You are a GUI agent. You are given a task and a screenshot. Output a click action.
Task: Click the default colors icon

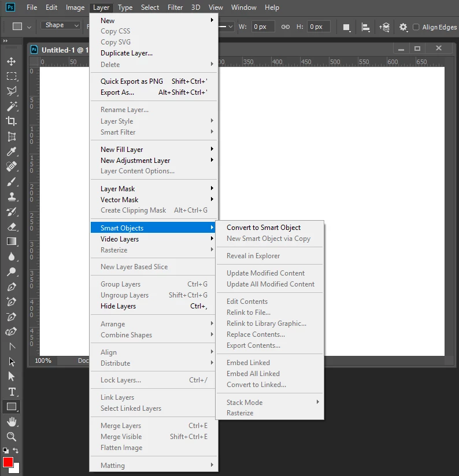[5, 451]
